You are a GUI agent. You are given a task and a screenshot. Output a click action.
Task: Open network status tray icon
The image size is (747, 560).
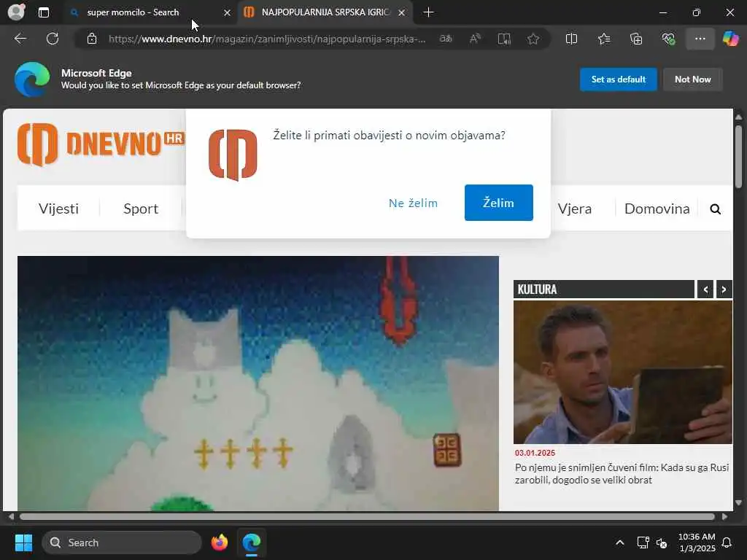[643, 542]
